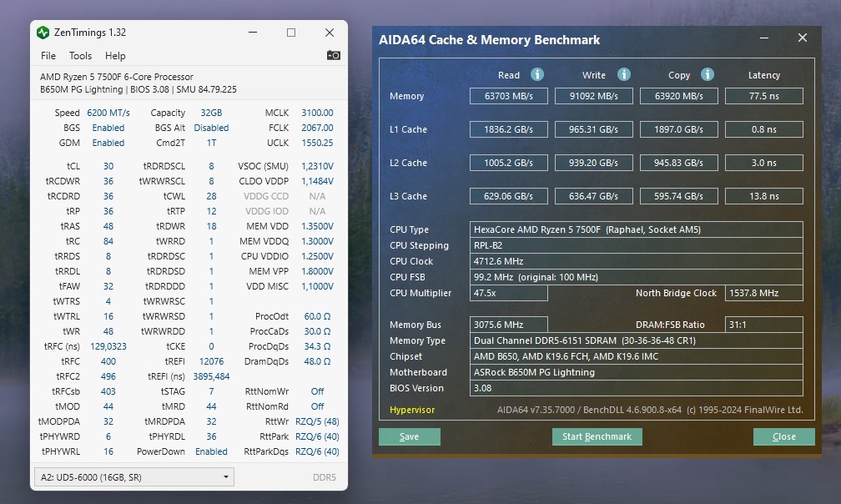Maximize the ZenTimings window
Viewport: 841px width, 504px height.
(x=290, y=33)
